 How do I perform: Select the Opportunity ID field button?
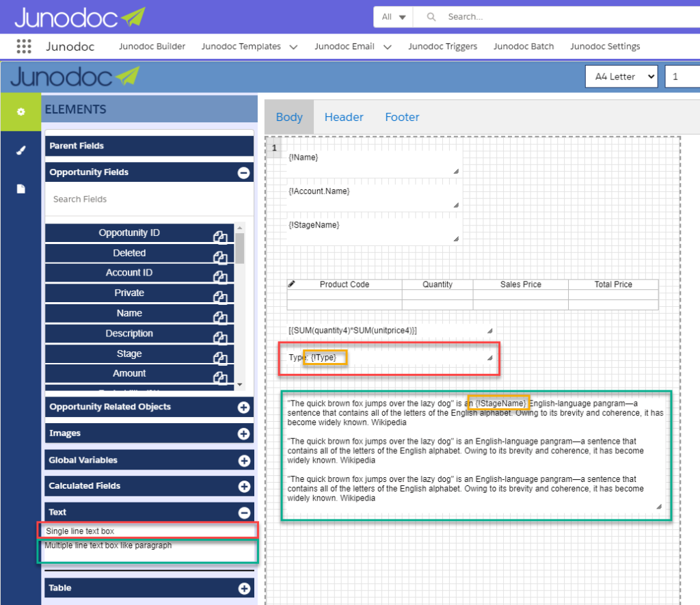pyautogui.click(x=139, y=232)
